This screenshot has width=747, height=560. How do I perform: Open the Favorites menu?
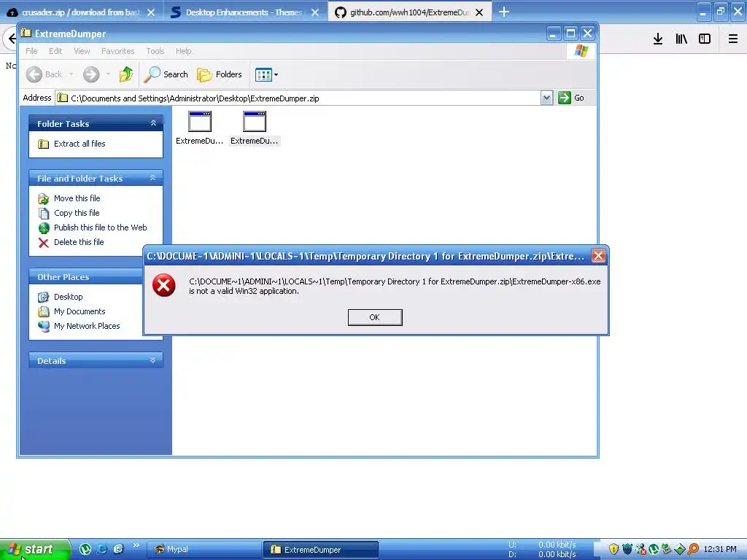click(117, 51)
